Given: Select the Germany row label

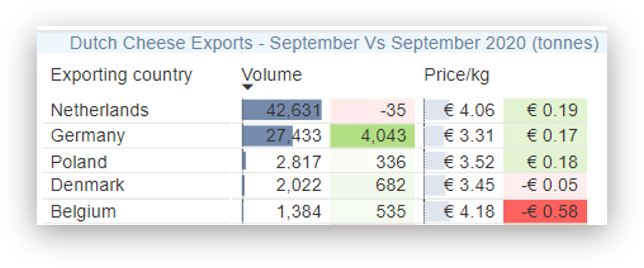Looking at the screenshot, I should [88, 135].
